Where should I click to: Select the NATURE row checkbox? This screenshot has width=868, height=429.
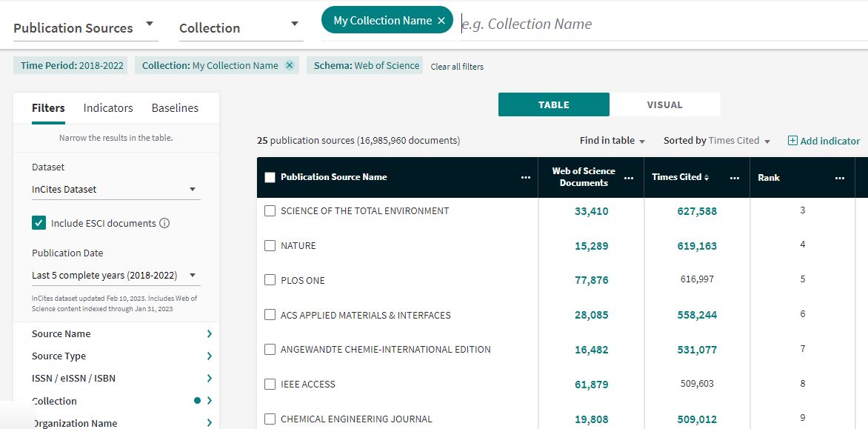click(x=270, y=246)
